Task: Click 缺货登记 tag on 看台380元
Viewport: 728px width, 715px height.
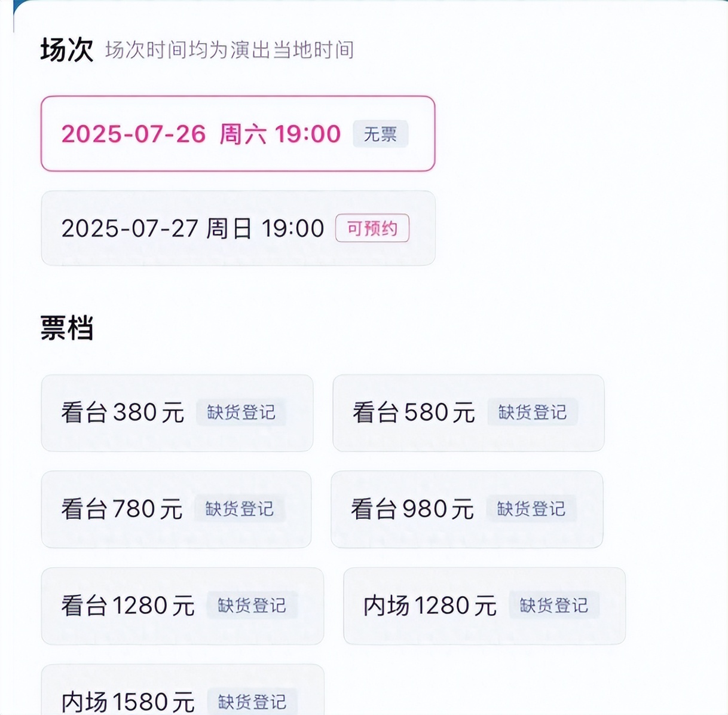Action: (241, 412)
